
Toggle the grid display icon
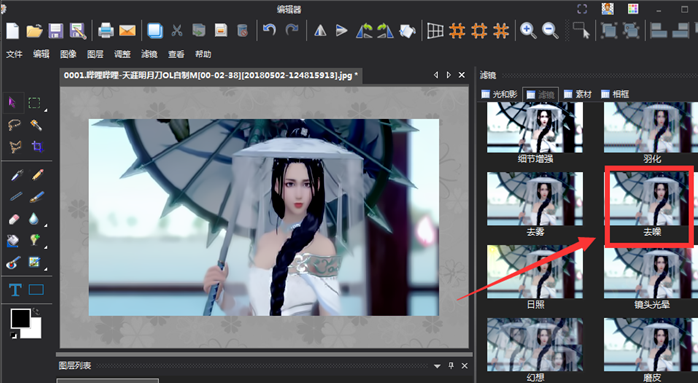pyautogui.click(x=435, y=30)
